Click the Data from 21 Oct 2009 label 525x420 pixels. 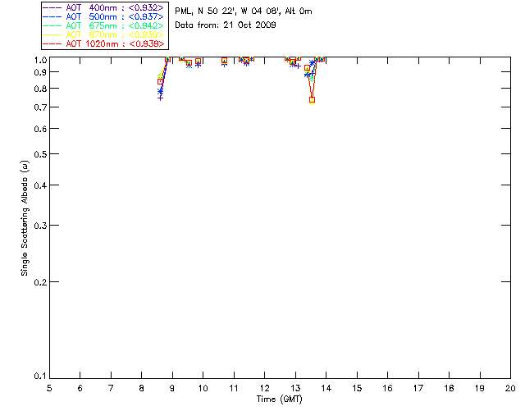click(x=226, y=25)
